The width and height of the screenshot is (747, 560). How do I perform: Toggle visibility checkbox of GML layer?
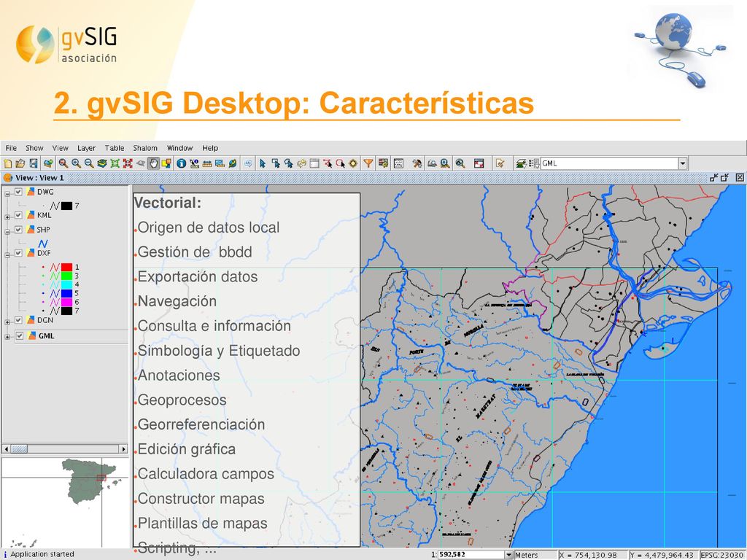tap(20, 335)
